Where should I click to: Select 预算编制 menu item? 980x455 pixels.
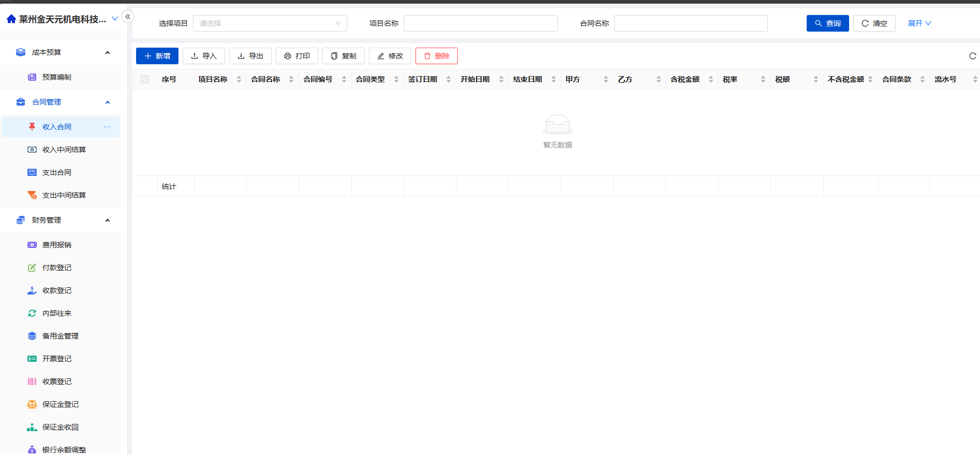click(56, 77)
